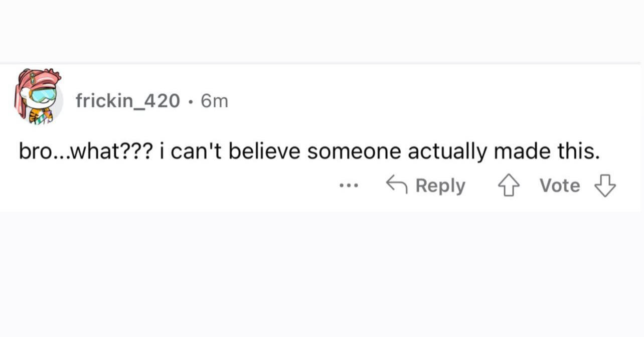Image resolution: width=644 pixels, height=337 pixels.
Task: Open the three-dot more options menu
Action: [349, 186]
